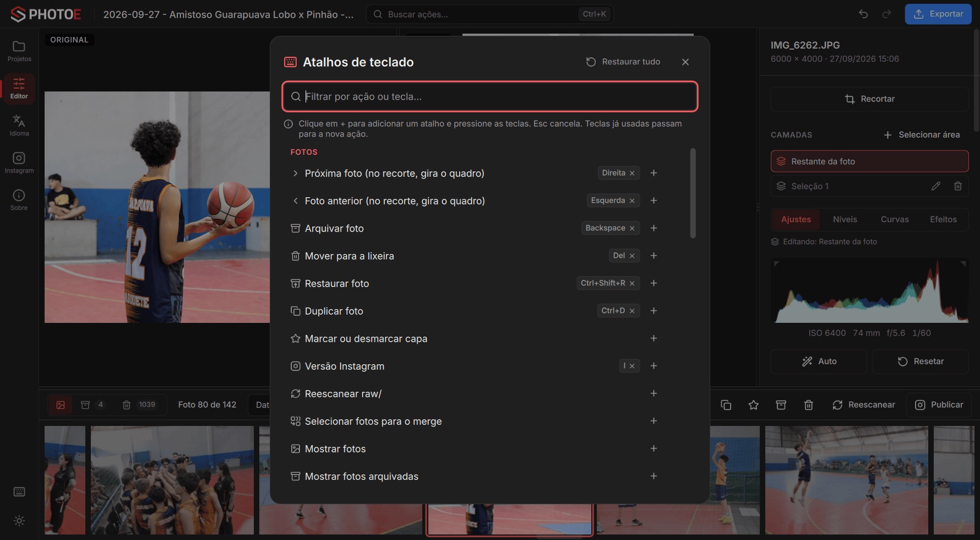Click Restaurar tudo in shortcuts dialog
Screen dimensions: 980x540
[623, 62]
